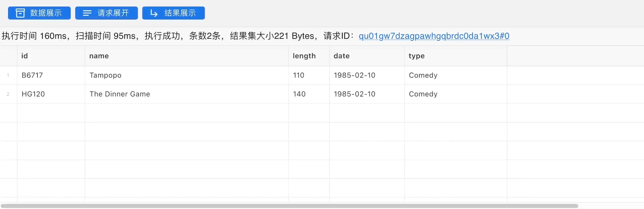This screenshot has height=209, width=644.
Task: Click the length column header
Action: click(x=304, y=56)
